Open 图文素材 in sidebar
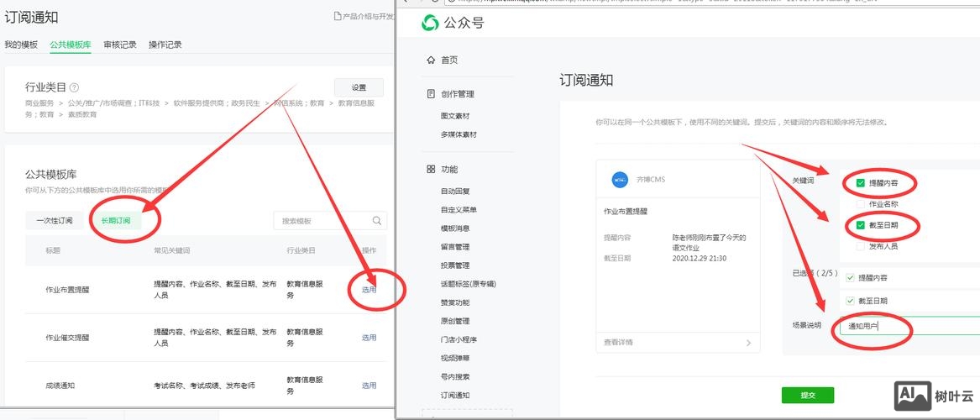Viewport: 980px width, 420px height. pyautogui.click(x=455, y=116)
